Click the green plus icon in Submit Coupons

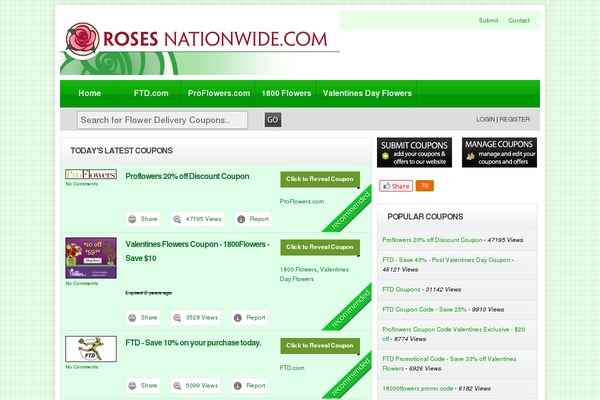pyautogui.click(x=385, y=156)
